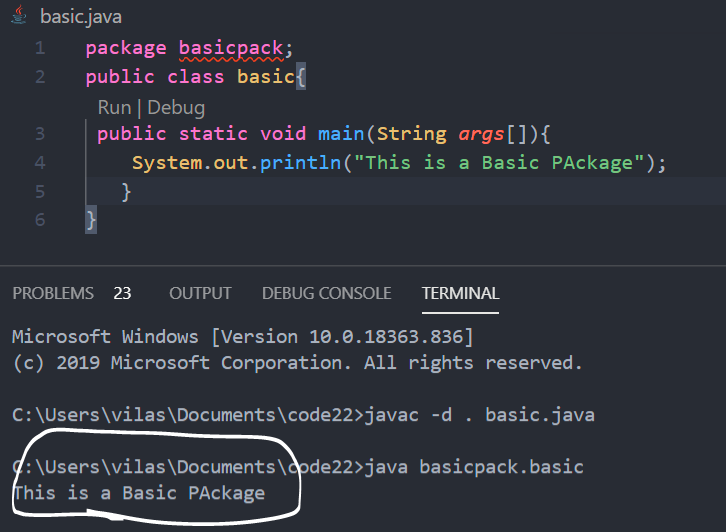This screenshot has width=726, height=532.
Task: Open the basic.java file label
Action: (x=81, y=17)
